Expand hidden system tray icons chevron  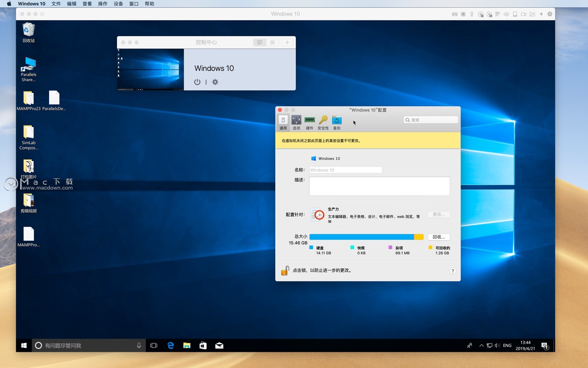pos(481,345)
